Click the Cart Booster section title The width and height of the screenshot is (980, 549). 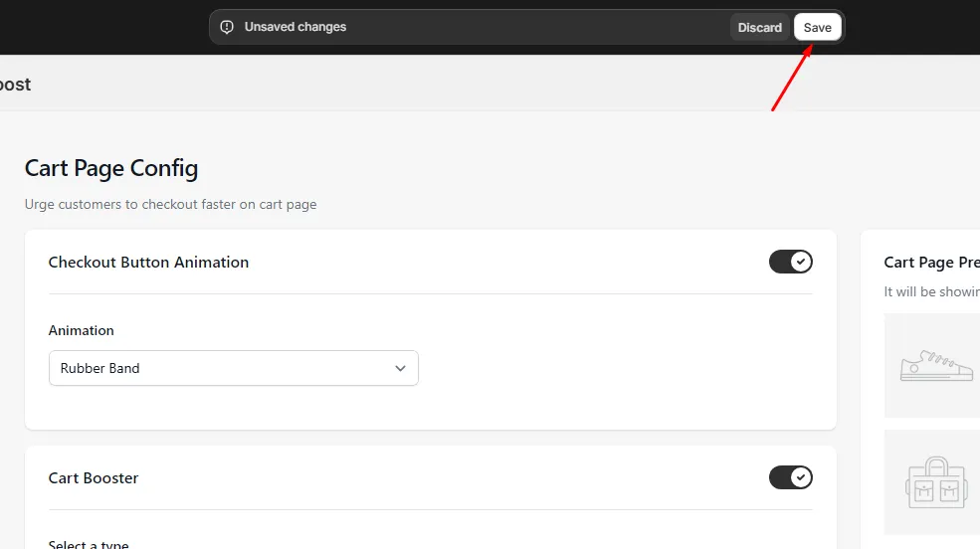(x=94, y=478)
